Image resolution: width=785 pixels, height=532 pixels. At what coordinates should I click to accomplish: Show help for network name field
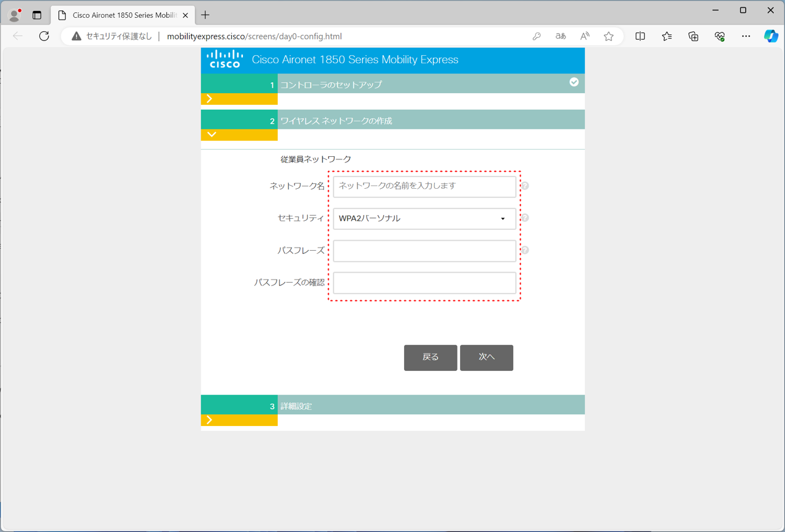pos(525,186)
